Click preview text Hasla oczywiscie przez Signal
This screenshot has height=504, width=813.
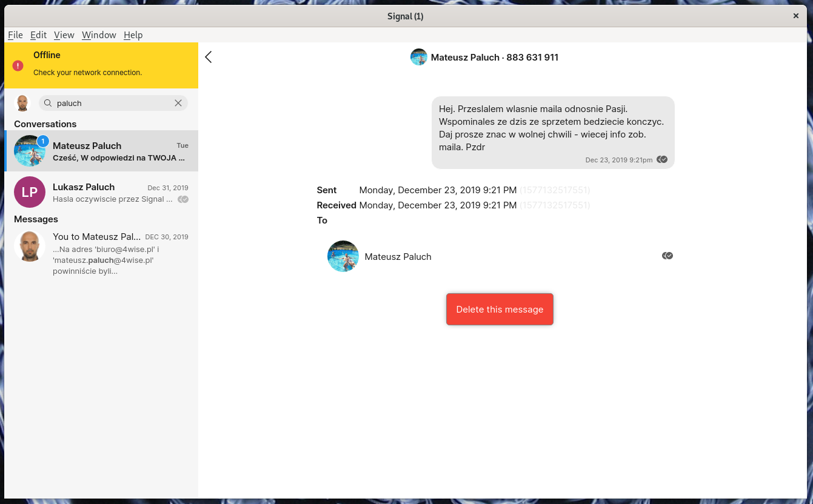point(113,199)
